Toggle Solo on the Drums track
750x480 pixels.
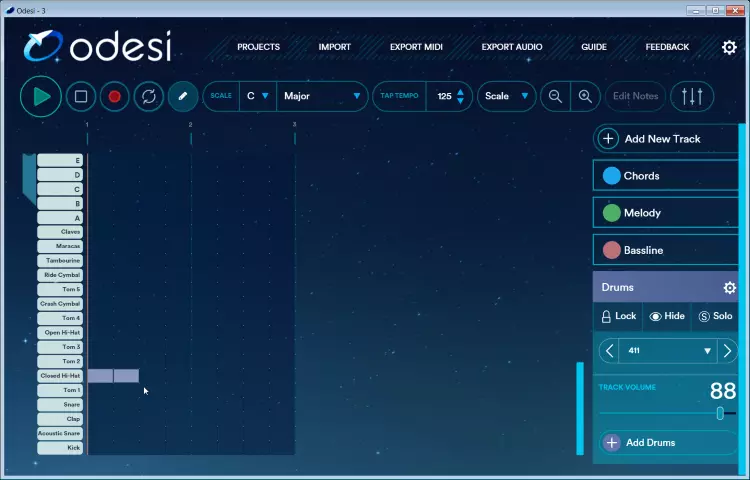715,316
